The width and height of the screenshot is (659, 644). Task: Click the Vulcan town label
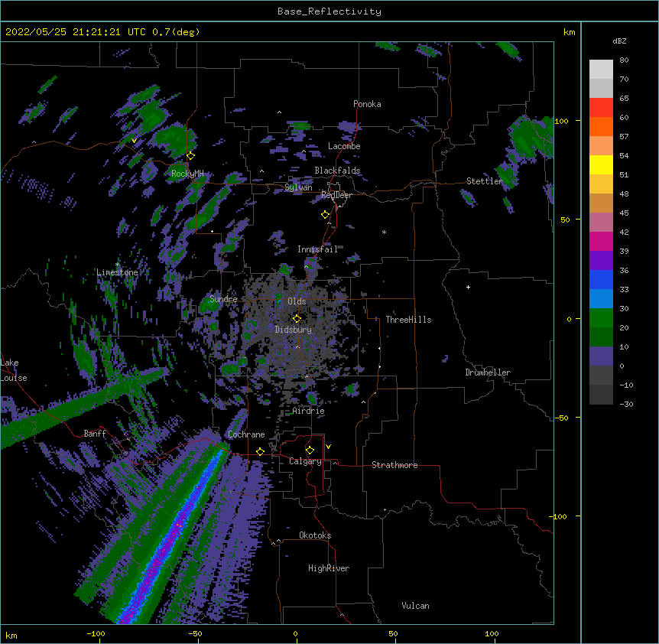(415, 606)
